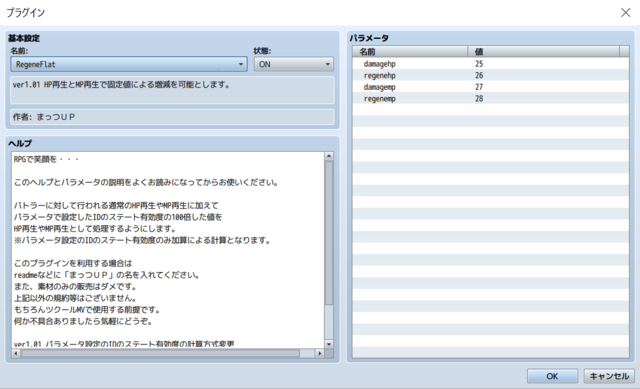640x389 pixels.
Task: Close the プラグイン dialog window
Action: (x=625, y=13)
